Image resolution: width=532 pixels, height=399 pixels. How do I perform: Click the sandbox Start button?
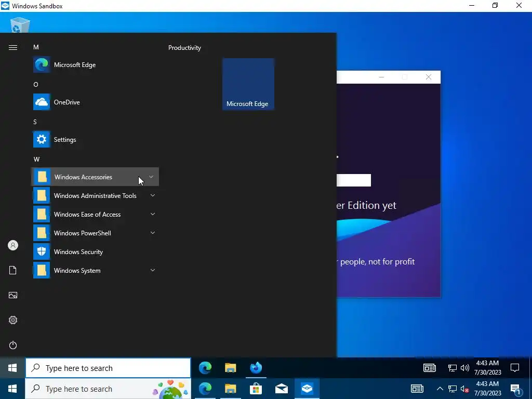12,368
